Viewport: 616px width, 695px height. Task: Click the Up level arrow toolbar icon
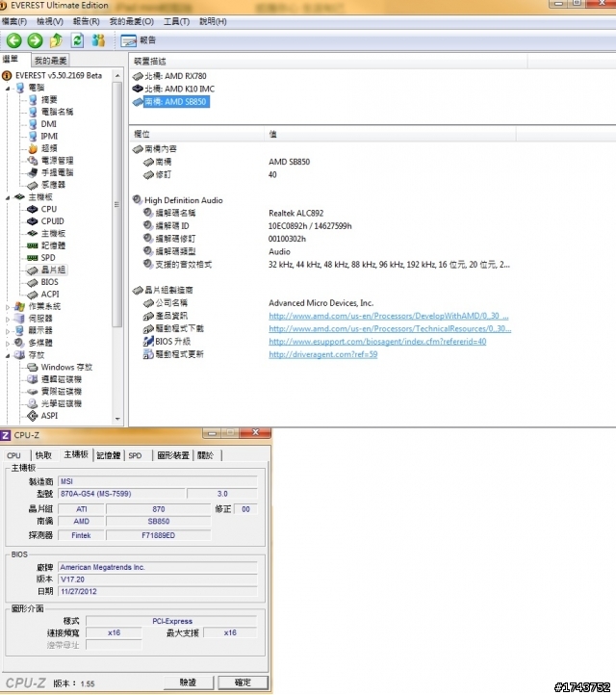(56, 40)
